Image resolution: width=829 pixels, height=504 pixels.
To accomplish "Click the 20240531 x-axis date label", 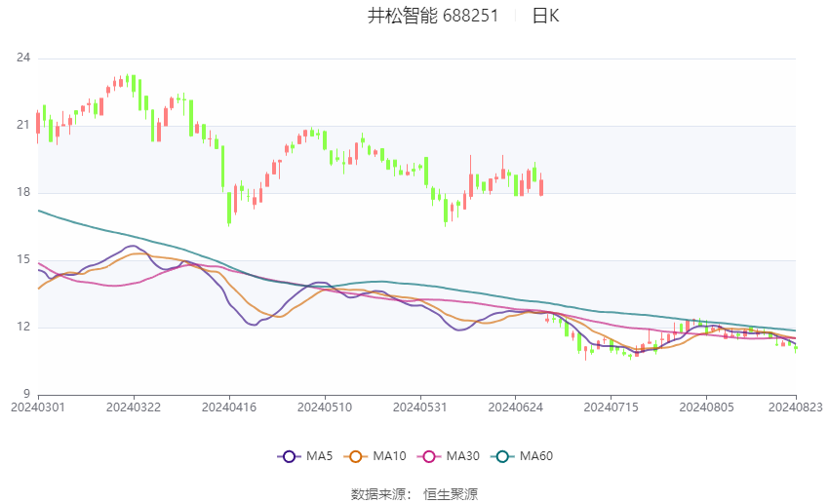I will coord(419,407).
